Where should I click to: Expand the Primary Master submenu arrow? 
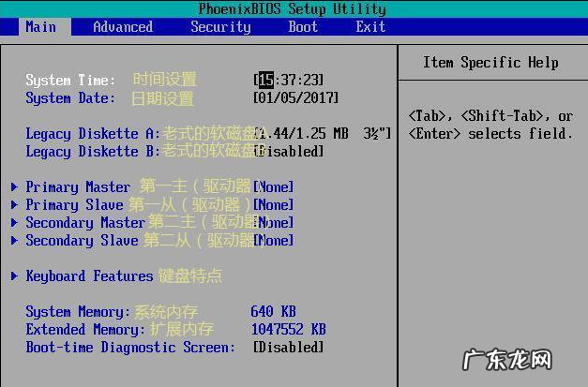coord(15,187)
